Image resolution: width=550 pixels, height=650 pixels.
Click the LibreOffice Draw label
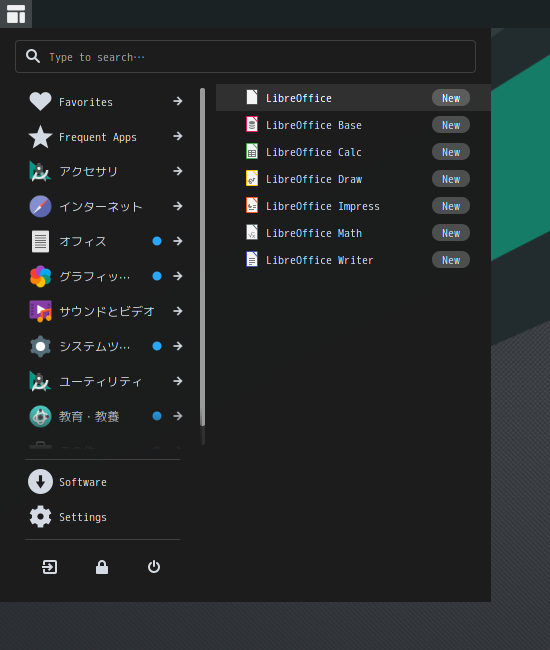(x=314, y=179)
